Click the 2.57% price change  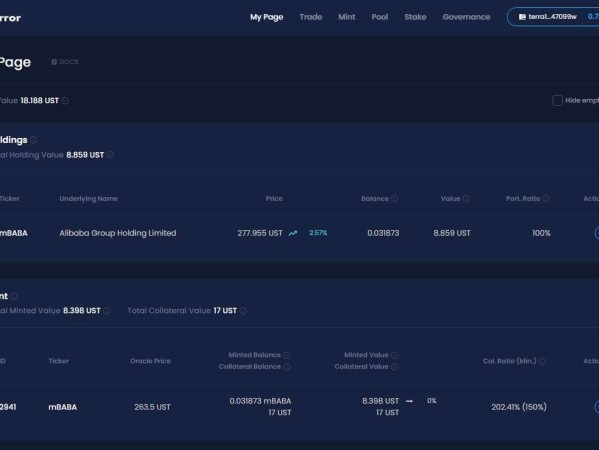318,233
